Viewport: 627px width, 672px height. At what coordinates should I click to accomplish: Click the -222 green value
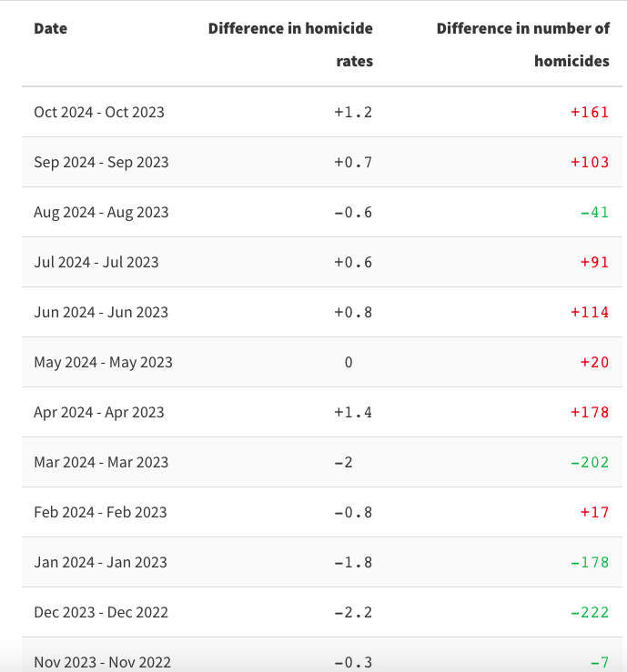point(590,612)
